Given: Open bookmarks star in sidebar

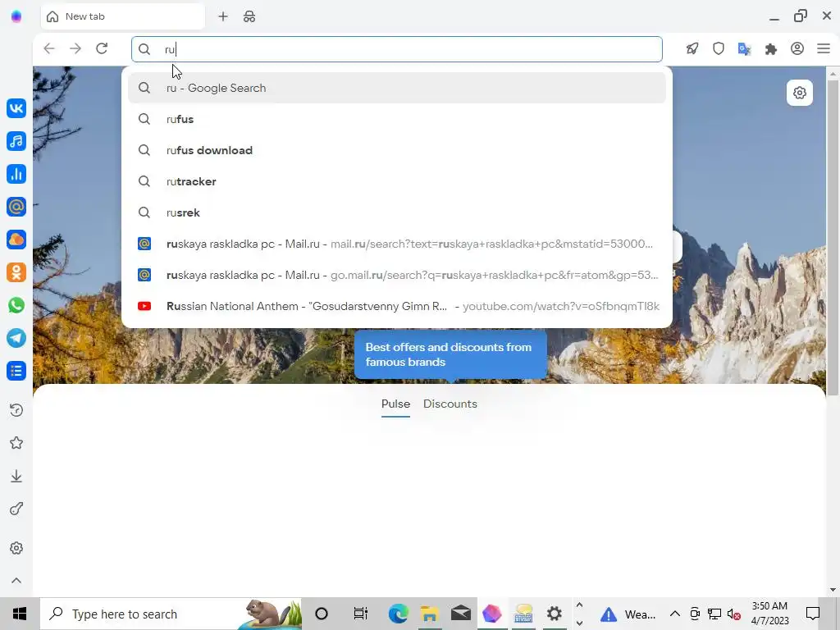Looking at the screenshot, I should (x=16, y=443).
